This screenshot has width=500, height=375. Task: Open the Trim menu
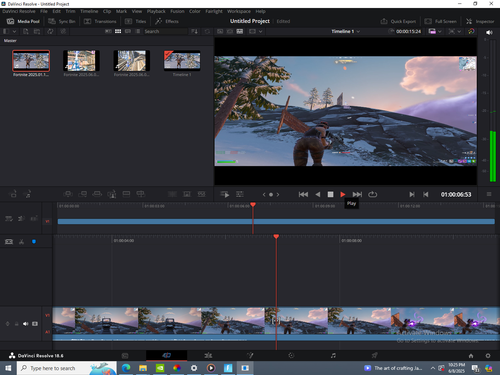[x=70, y=11]
